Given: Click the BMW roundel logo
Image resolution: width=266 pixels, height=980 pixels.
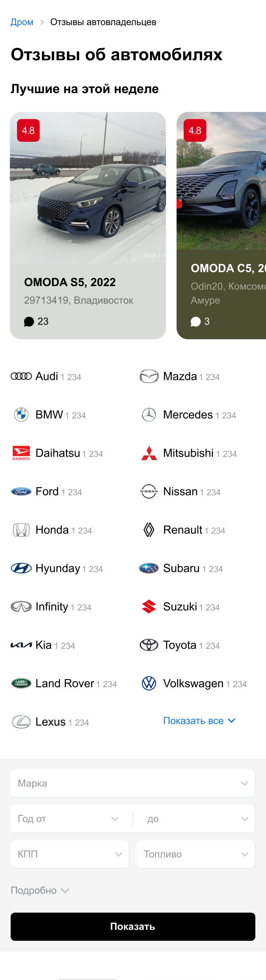Looking at the screenshot, I should click(x=21, y=415).
